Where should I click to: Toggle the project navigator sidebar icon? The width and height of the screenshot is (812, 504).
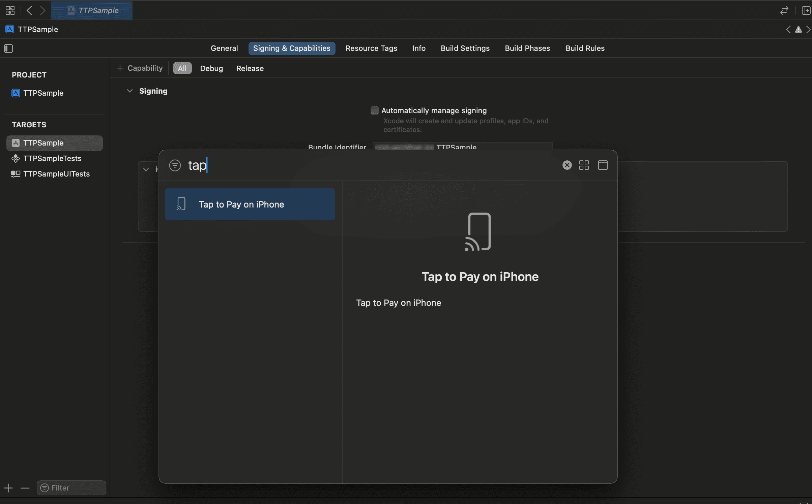pyautogui.click(x=8, y=49)
